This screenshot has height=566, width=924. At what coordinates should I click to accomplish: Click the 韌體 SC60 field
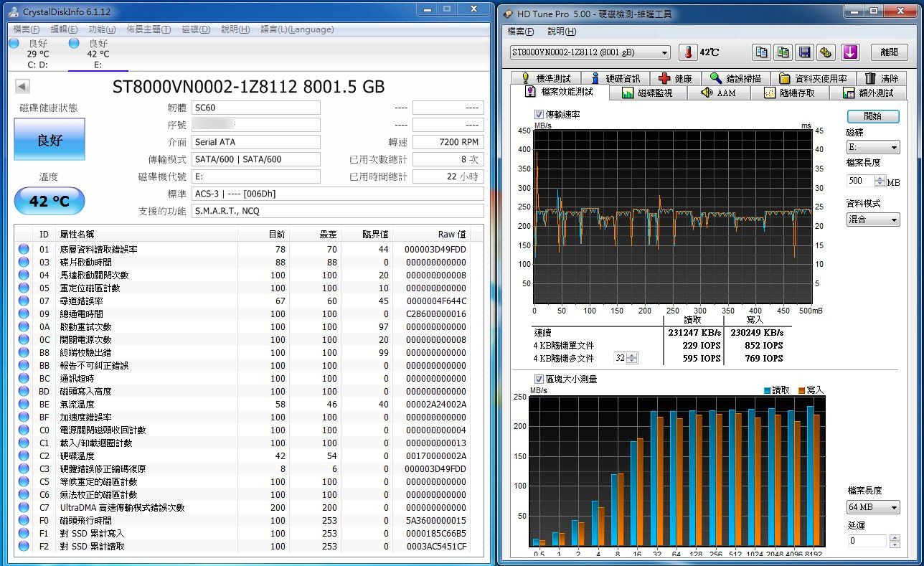256,108
